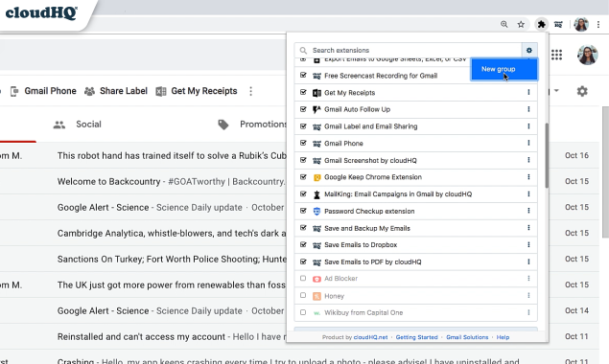This screenshot has width=609, height=364.
Task: Open Gmail settings gear
Action: pyautogui.click(x=582, y=91)
